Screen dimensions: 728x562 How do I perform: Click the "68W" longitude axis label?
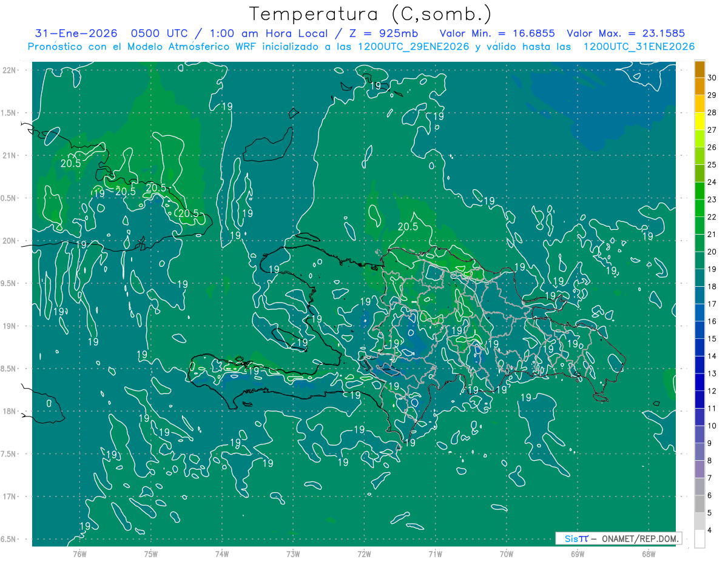(x=649, y=555)
